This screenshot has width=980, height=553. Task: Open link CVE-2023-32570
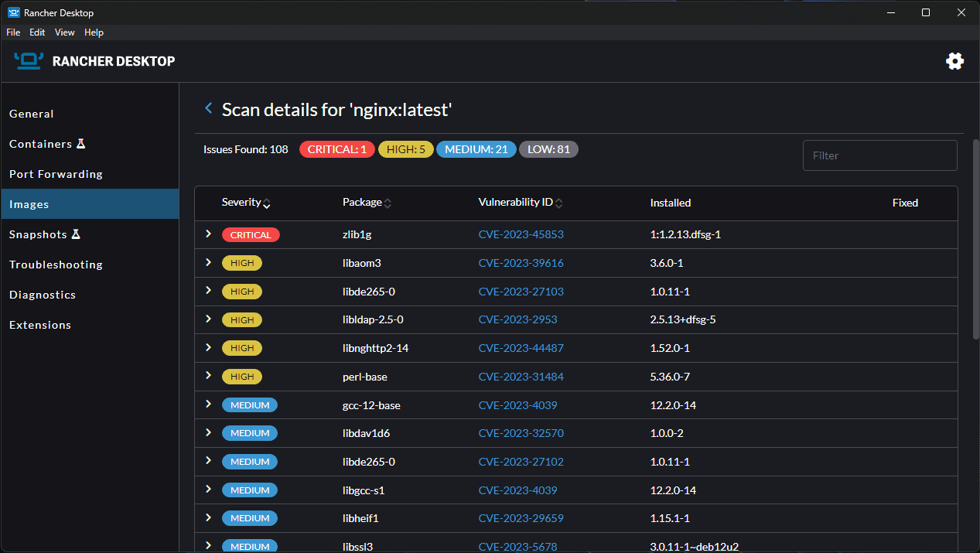pyautogui.click(x=521, y=433)
